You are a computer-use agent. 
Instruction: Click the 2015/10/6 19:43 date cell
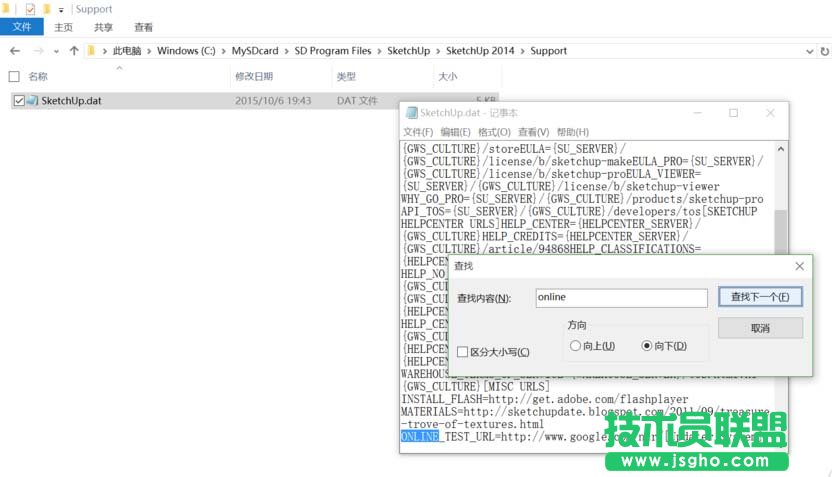(x=273, y=100)
